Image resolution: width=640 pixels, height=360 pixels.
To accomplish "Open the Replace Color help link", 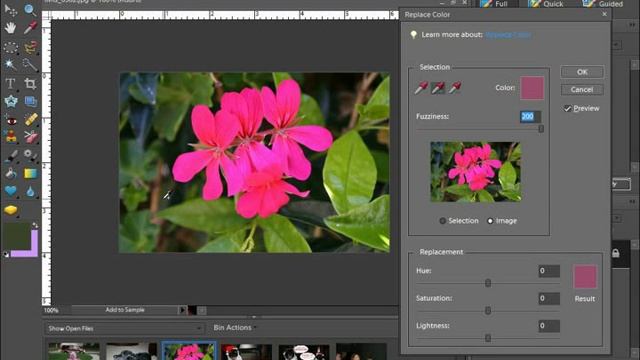I will click(x=509, y=35).
